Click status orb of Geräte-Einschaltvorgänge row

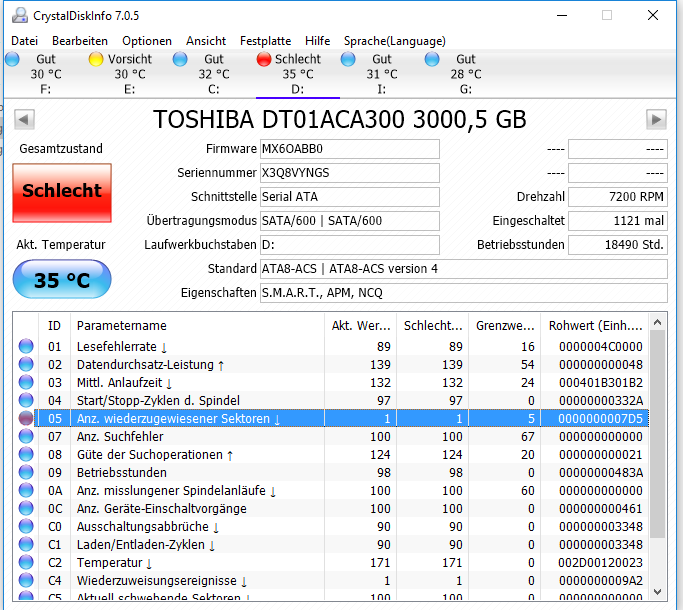pyautogui.click(x=26, y=508)
